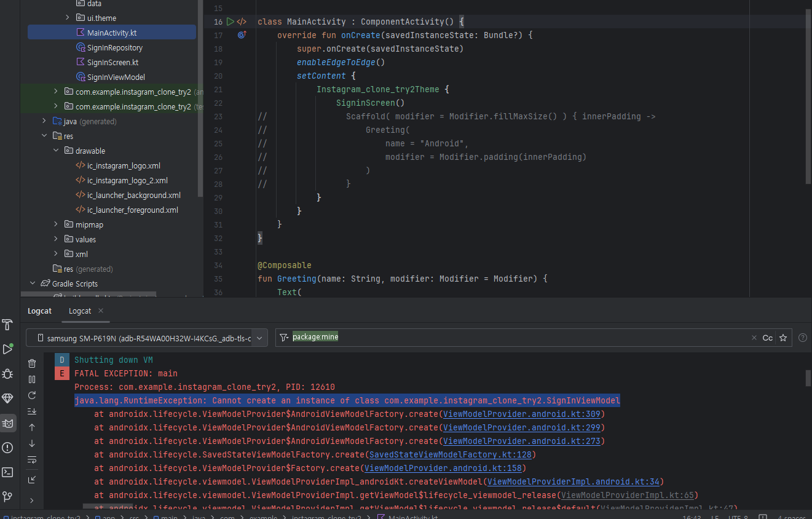Open the Terminal tool window

pos(7,472)
